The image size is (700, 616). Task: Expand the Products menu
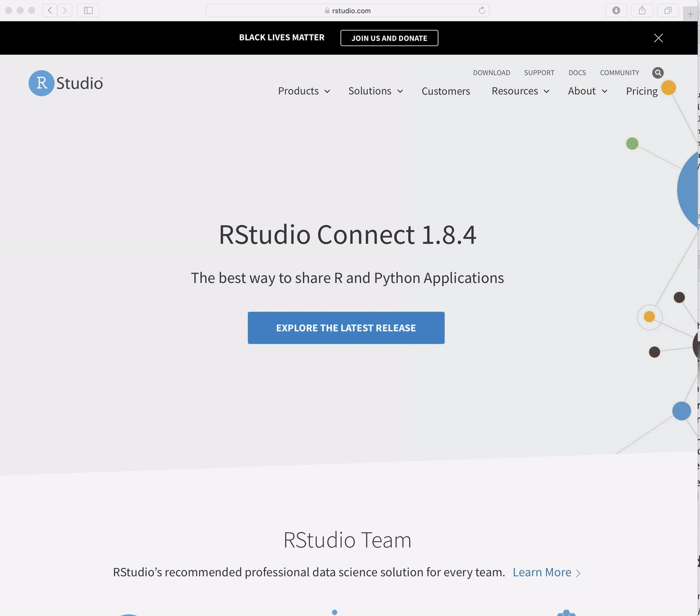pyautogui.click(x=304, y=91)
